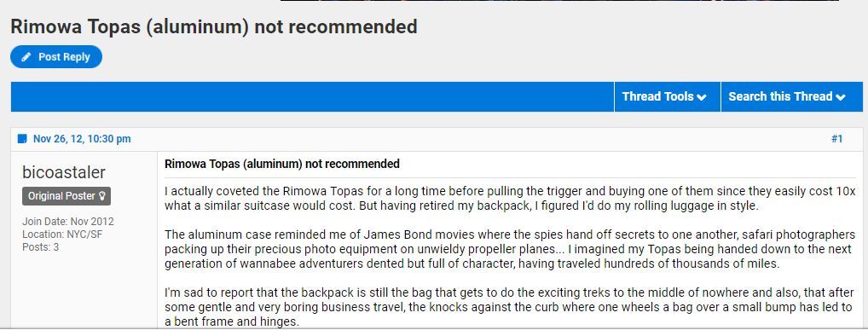Screen dimensions: 868x330
Task: Click the Original Poster badge
Action: click(67, 196)
